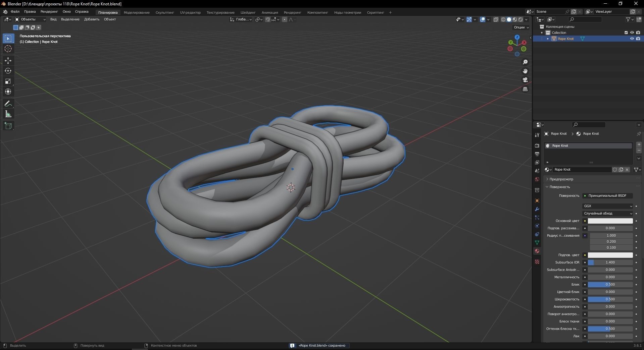The image size is (644, 350).
Task: Switch to rendered shading mode
Action: tap(521, 19)
